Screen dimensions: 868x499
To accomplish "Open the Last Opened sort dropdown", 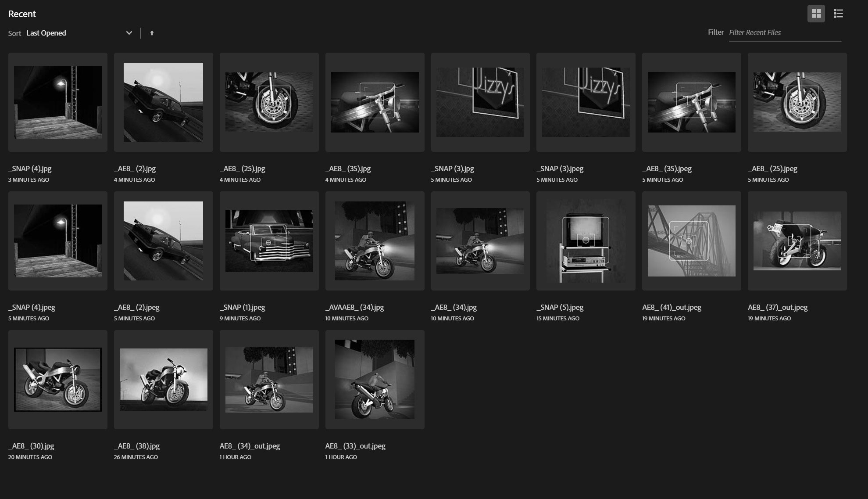I will click(79, 33).
